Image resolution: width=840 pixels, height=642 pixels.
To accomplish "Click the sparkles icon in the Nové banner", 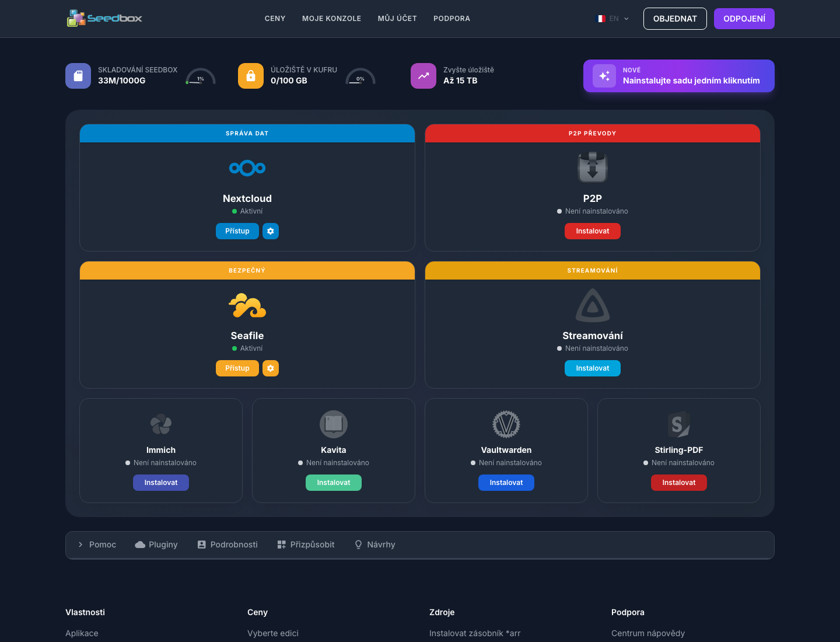I will pos(604,76).
